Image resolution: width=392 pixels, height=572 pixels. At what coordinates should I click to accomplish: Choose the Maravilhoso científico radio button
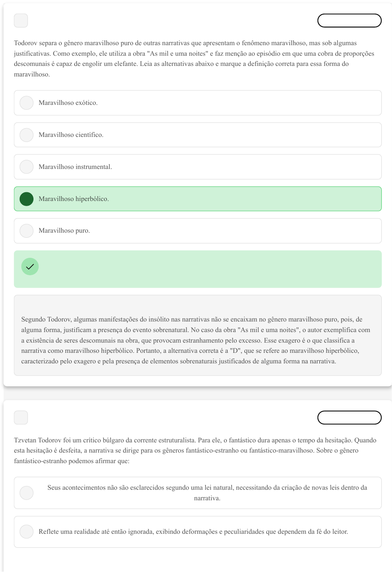(27, 135)
